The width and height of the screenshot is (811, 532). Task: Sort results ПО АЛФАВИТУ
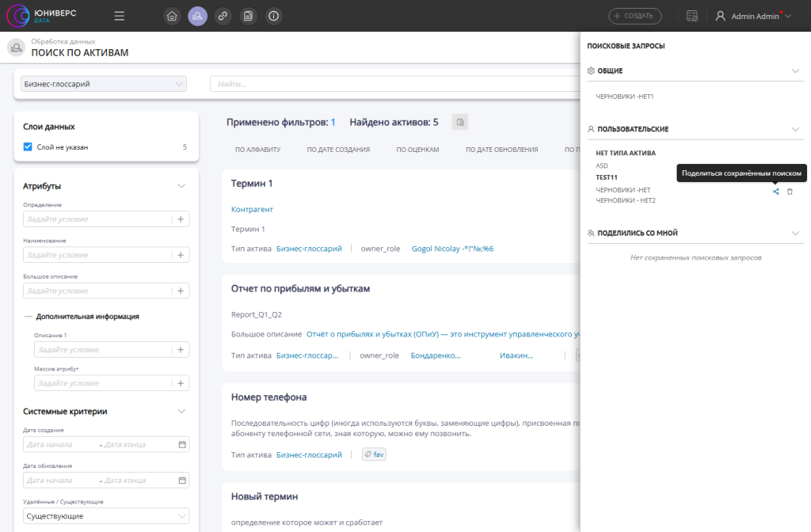(251, 149)
